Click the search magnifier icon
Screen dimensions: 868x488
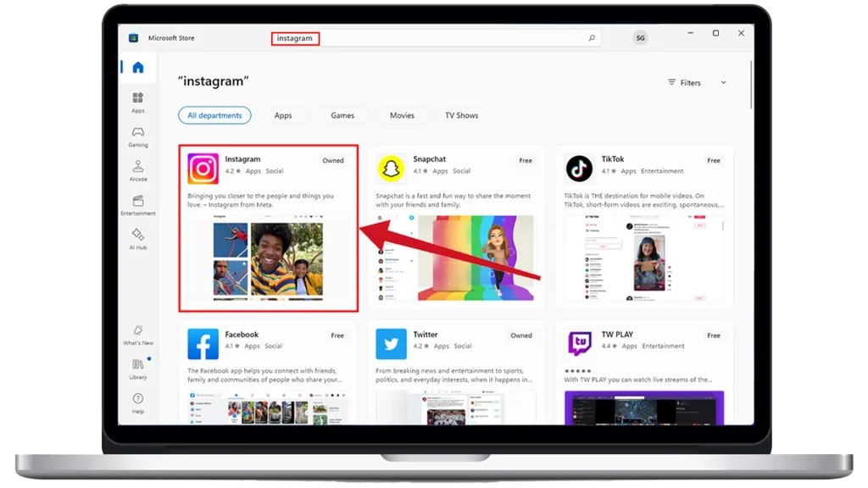point(592,38)
